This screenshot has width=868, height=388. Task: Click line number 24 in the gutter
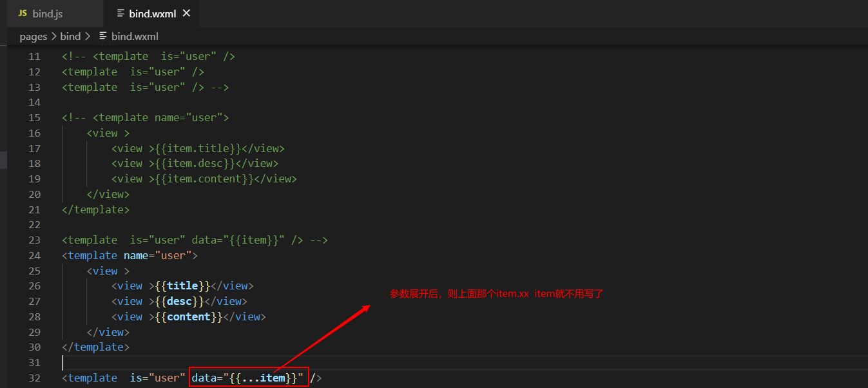click(x=34, y=256)
